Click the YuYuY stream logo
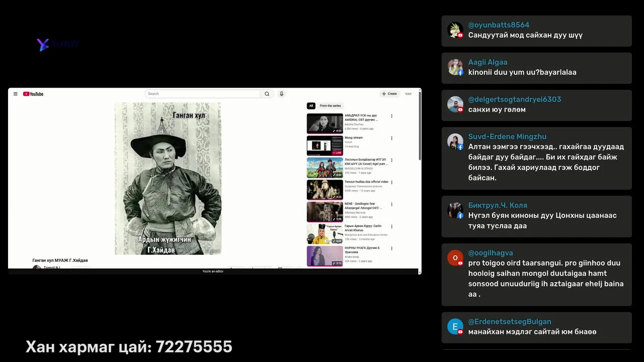 pos(57,44)
